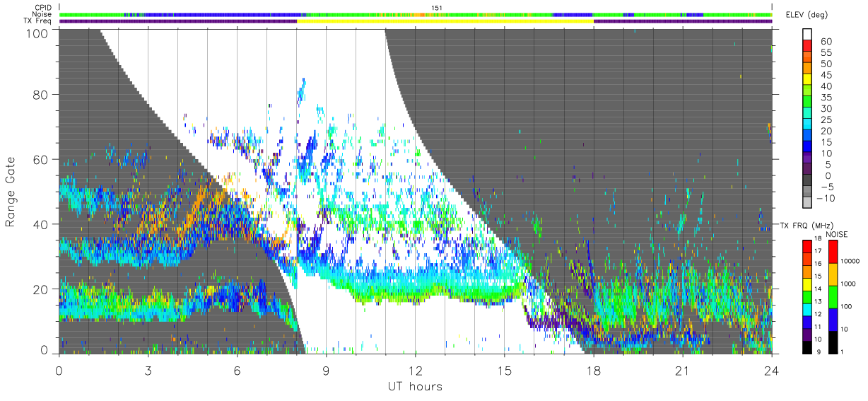868x401 pixels.
Task: Pick the cyan TX FRQ swatch between 12 and 13
Action: (807, 308)
